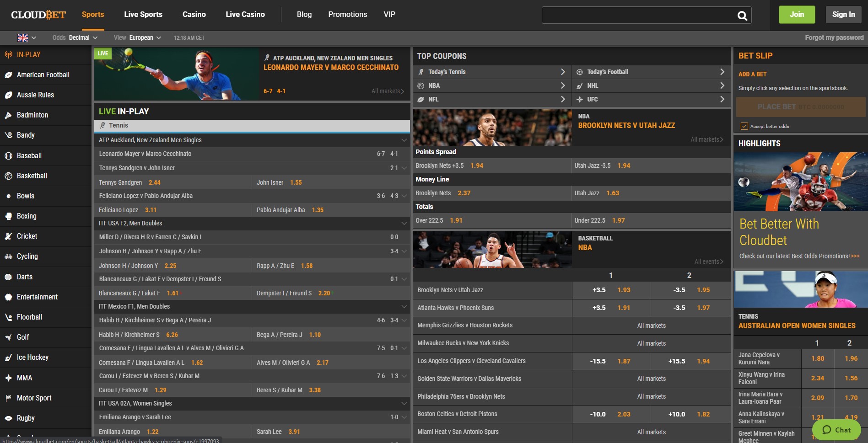Click the tennis racket icon in Tennis header
Screen dimensions: 868x443
coord(102,125)
